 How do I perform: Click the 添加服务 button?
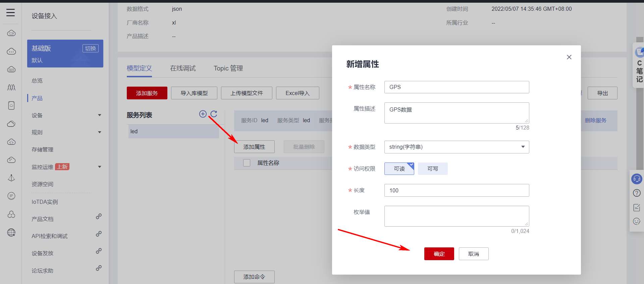147,93
